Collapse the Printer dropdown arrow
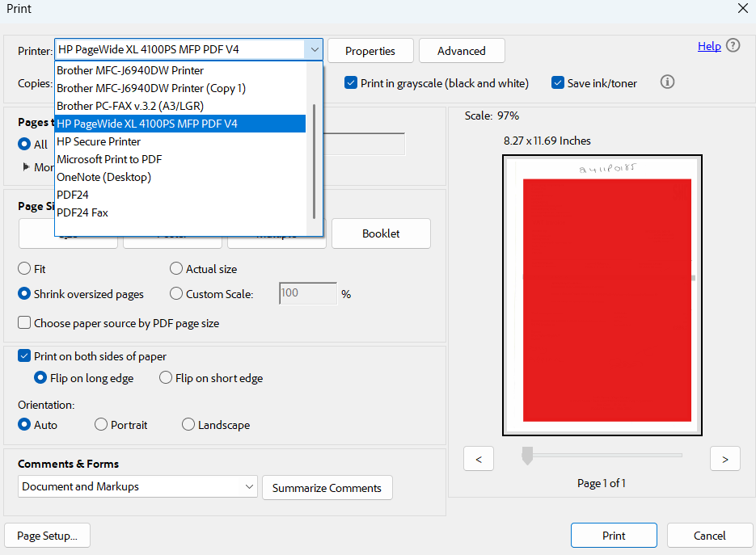Screen dimensions: 756x555 point(314,49)
